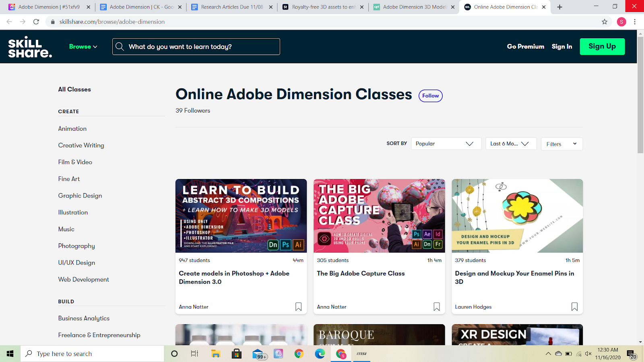This screenshot has height=362, width=644.
Task: Bookmark The Big Adobe Capture Class
Action: pos(436,306)
